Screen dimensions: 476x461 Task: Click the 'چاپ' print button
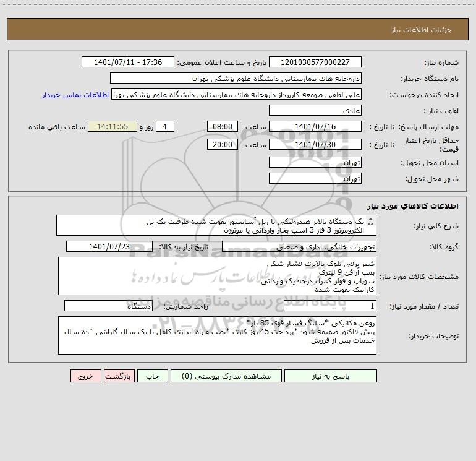(x=153, y=376)
